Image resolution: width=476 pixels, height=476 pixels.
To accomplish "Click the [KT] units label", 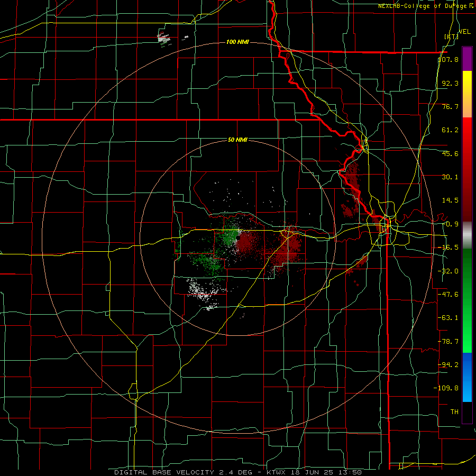I will click(452, 36).
